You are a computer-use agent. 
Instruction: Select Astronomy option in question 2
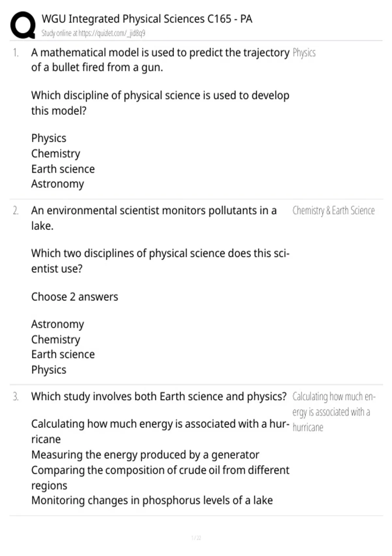coord(57,324)
